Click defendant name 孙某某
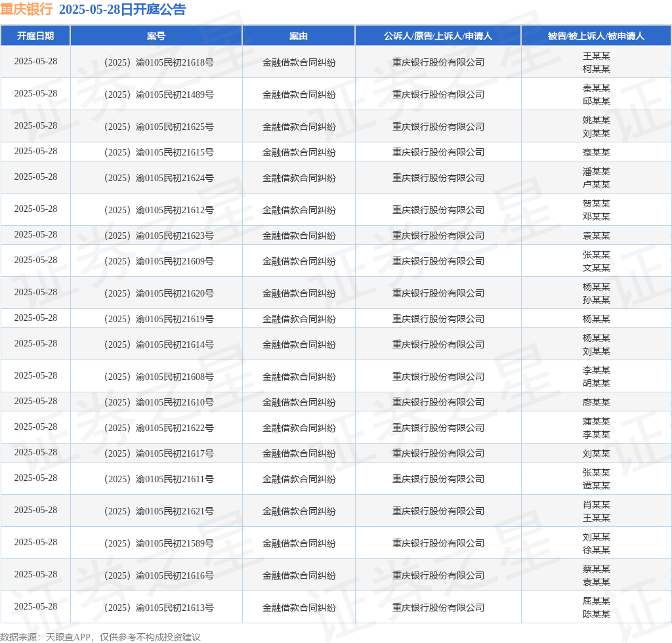 tap(596, 300)
